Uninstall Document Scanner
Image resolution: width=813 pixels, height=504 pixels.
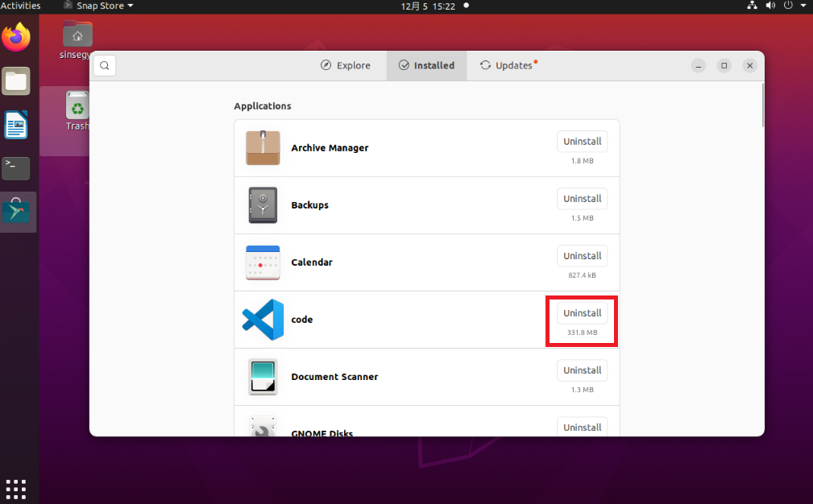click(x=583, y=371)
